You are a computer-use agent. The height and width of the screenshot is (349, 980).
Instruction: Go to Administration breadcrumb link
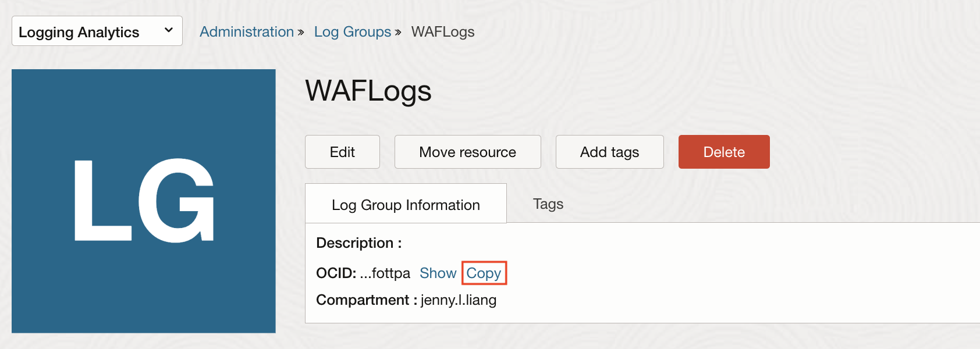(247, 32)
